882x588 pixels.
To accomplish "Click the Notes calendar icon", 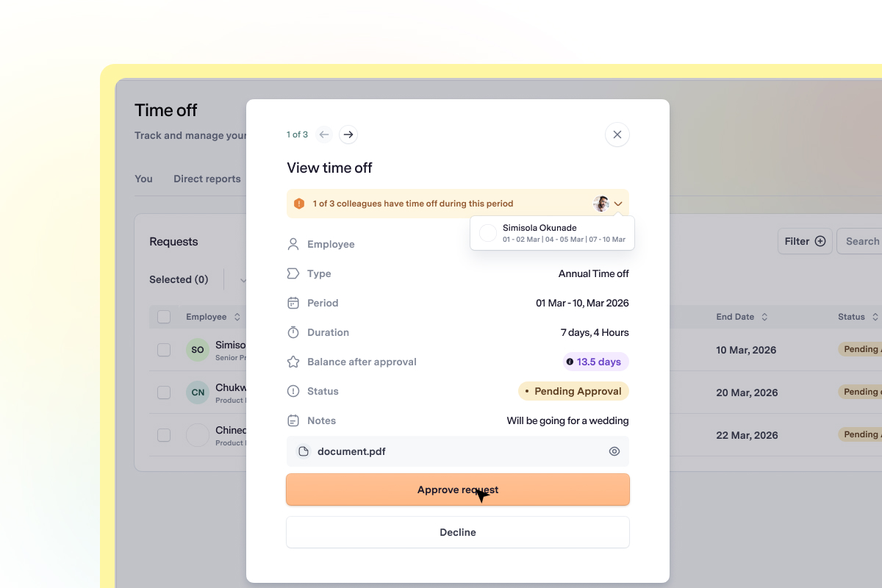I will (x=293, y=420).
